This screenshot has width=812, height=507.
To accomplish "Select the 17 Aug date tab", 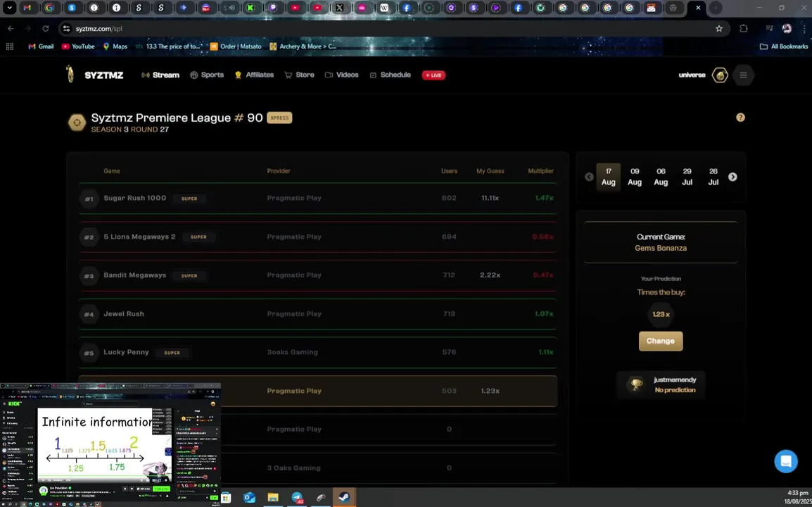I will pyautogui.click(x=609, y=177).
